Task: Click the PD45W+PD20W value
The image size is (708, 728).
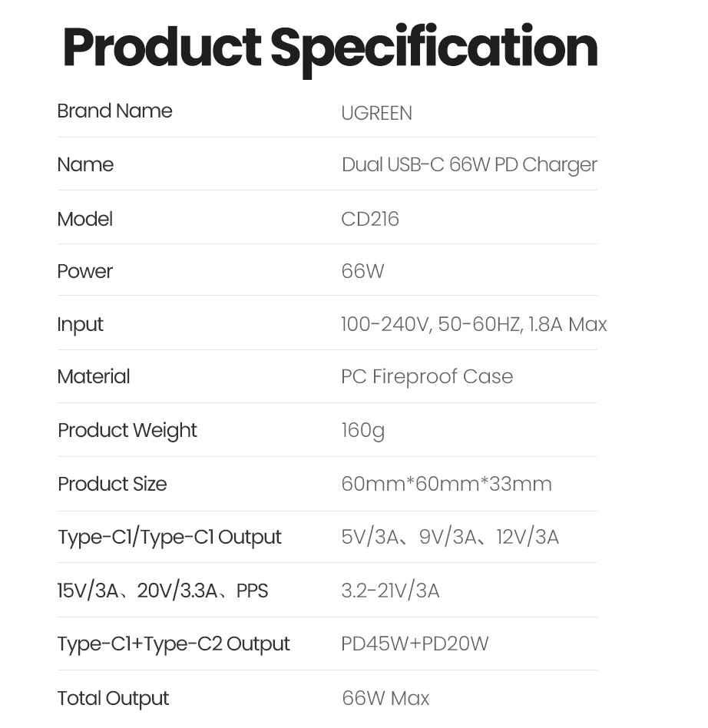Action: [415, 644]
